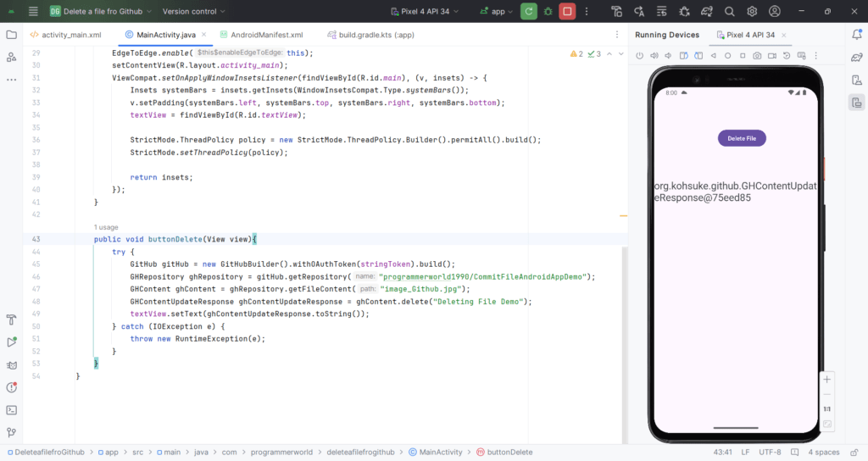Click emulator Back triangle button
Screen dimensions: 868x461
coord(714,55)
